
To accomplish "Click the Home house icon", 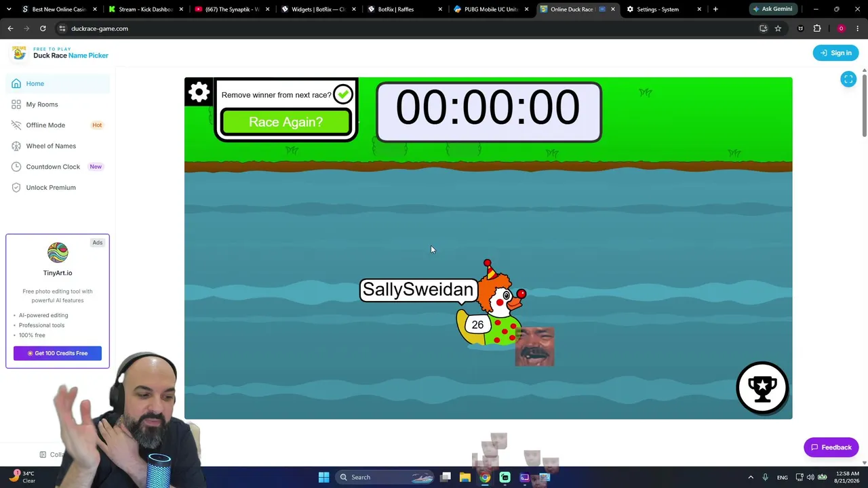I will pos(16,83).
